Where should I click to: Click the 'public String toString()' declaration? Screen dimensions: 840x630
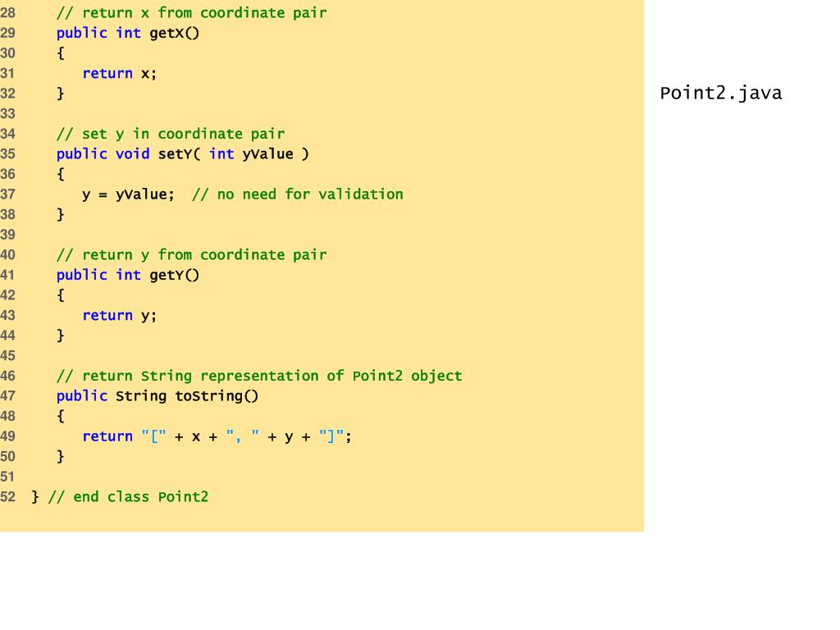157,396
